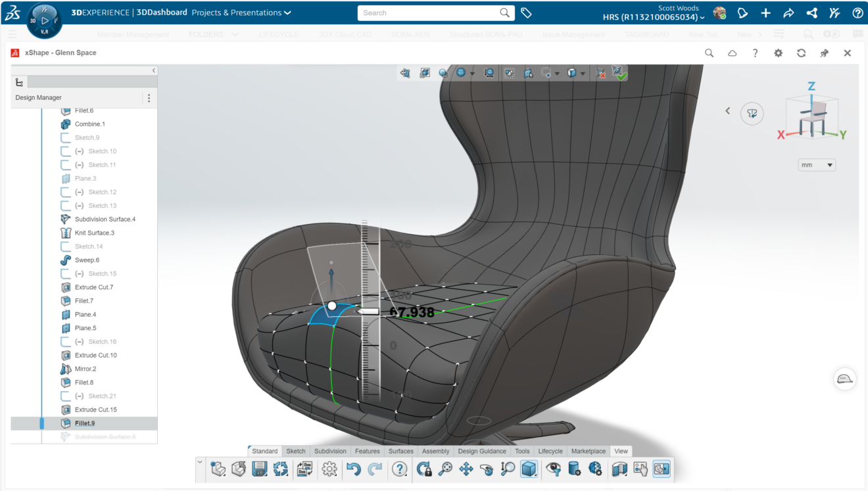The image size is (868, 491).
Task: Click the Undo icon in the Standard toolbar
Action: [354, 469]
